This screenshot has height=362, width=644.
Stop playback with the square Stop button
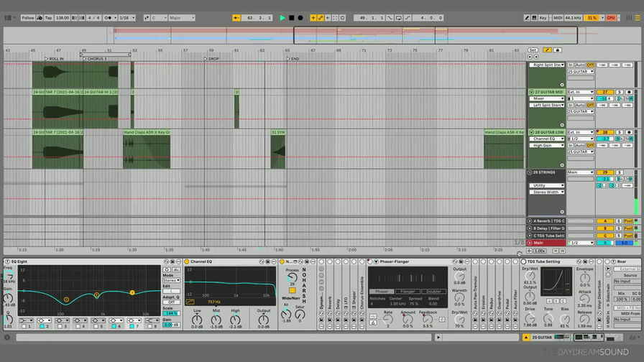(x=291, y=18)
